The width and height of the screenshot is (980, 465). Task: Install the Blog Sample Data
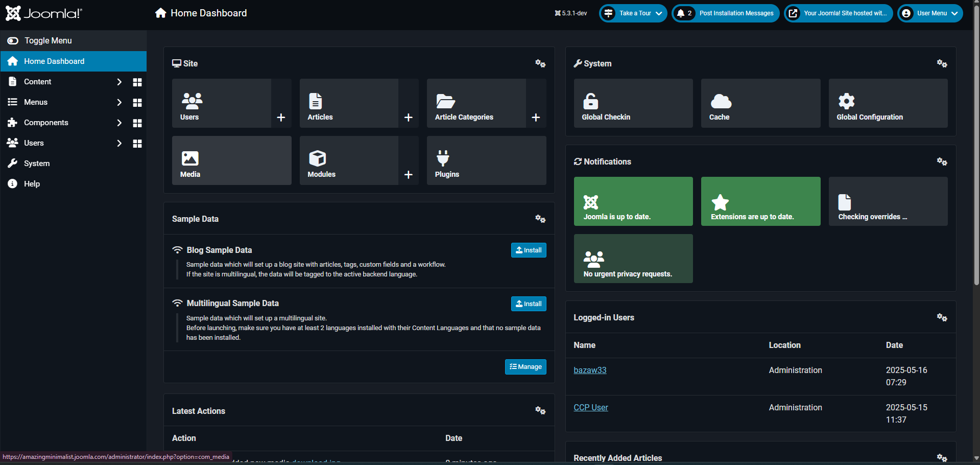(x=529, y=250)
